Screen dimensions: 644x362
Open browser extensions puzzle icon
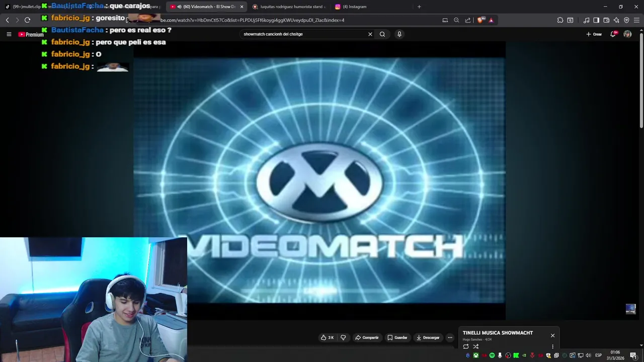tap(560, 20)
